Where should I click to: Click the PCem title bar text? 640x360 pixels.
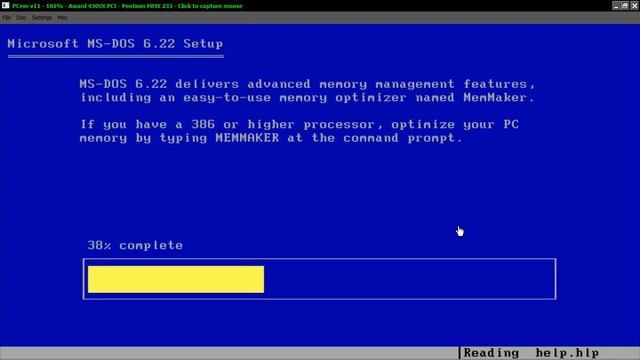(x=127, y=6)
